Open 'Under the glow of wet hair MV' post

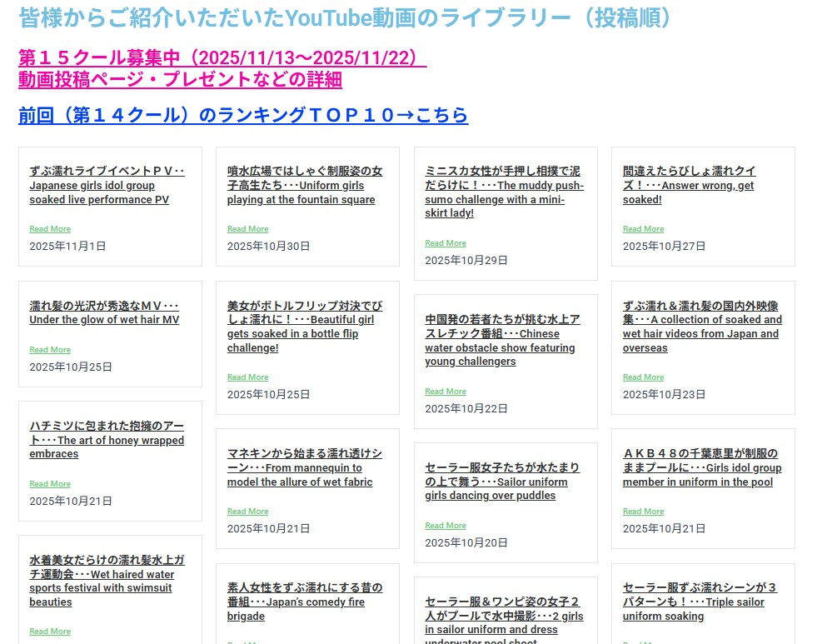tap(104, 313)
